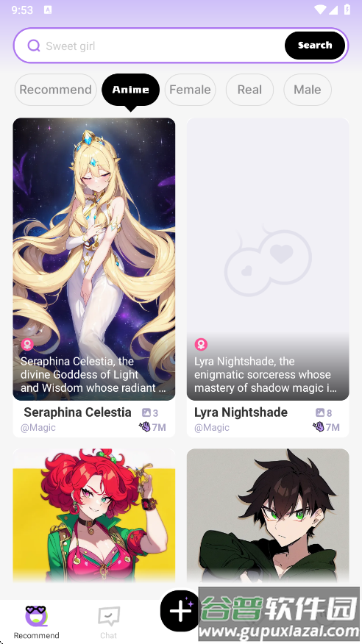Viewport: 362px width, 644px height.
Task: Open the green-eyed anime boy card
Action: pyautogui.click(x=268, y=515)
